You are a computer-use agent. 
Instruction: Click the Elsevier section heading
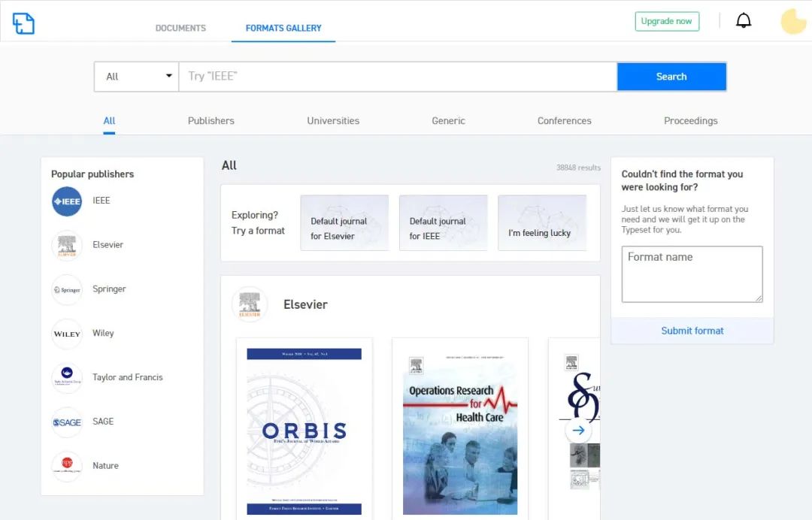305,305
